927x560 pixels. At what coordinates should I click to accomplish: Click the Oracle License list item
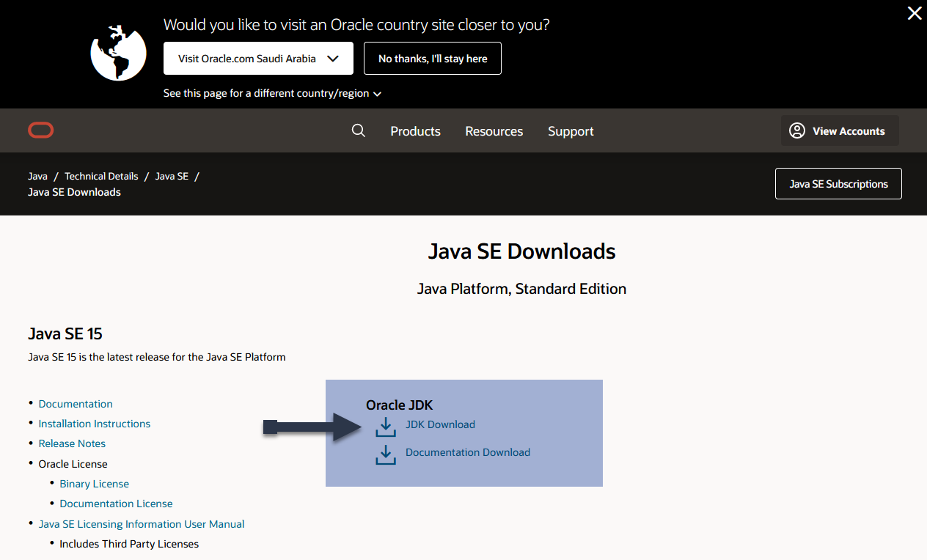[73, 464]
